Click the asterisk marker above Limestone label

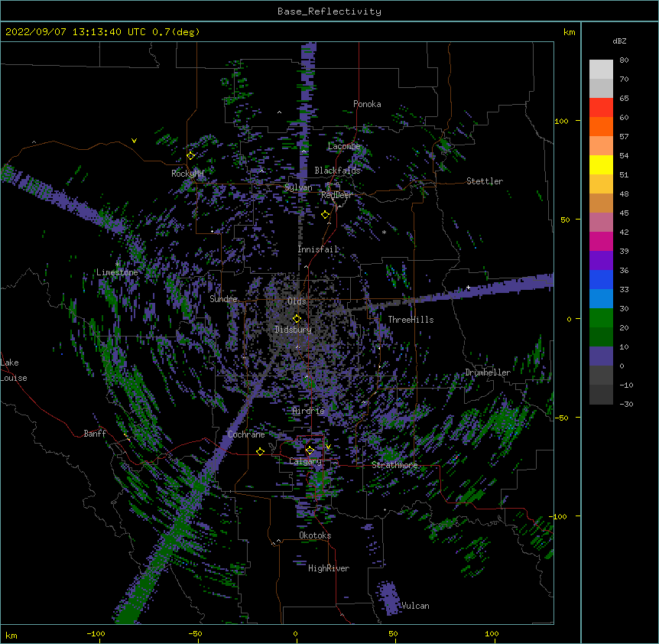click(x=118, y=264)
